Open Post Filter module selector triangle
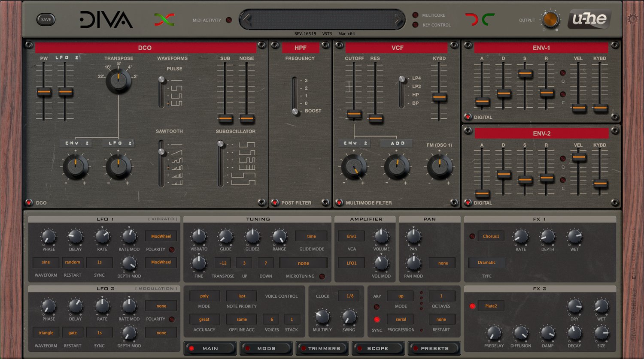This screenshot has height=359, width=644. [275, 202]
